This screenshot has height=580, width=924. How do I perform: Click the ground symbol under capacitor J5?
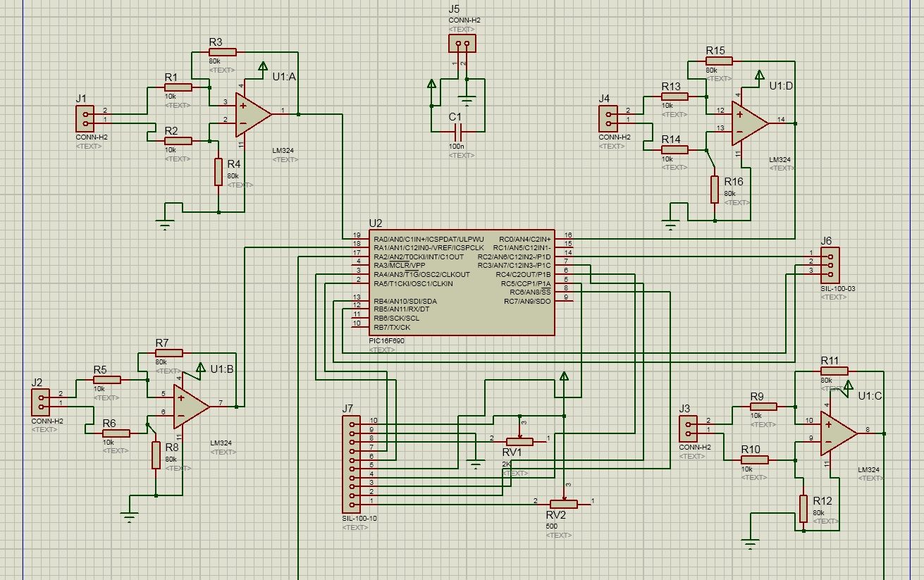[464, 97]
